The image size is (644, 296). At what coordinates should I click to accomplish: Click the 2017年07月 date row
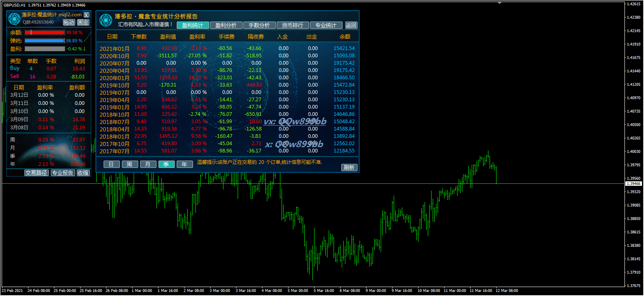115,151
